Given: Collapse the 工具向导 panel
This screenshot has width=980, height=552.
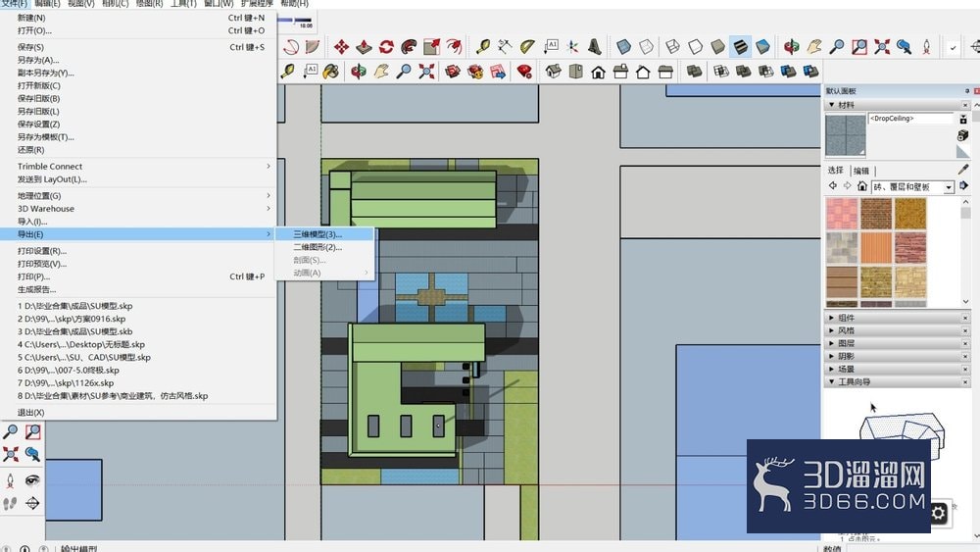Looking at the screenshot, I should pyautogui.click(x=897, y=381).
